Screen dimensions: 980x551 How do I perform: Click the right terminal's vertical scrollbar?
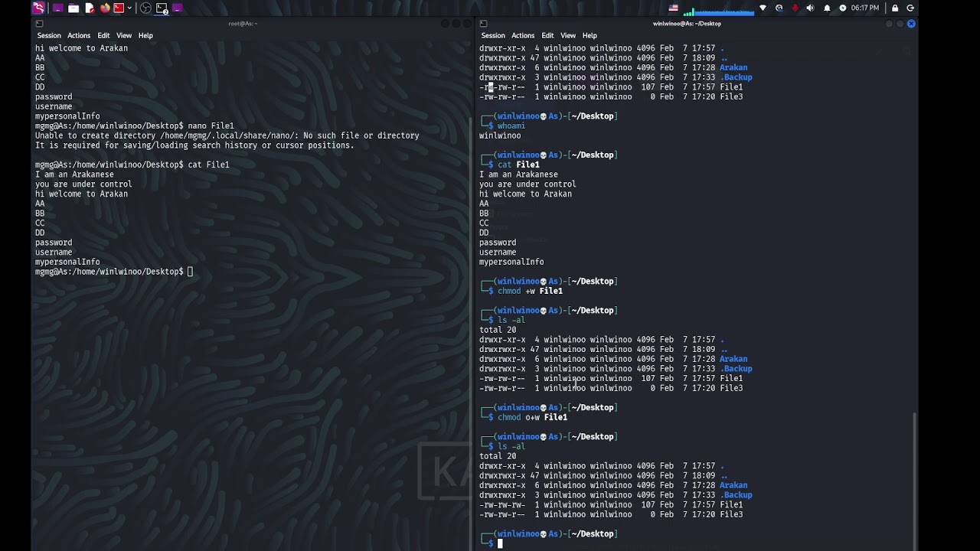914,480
